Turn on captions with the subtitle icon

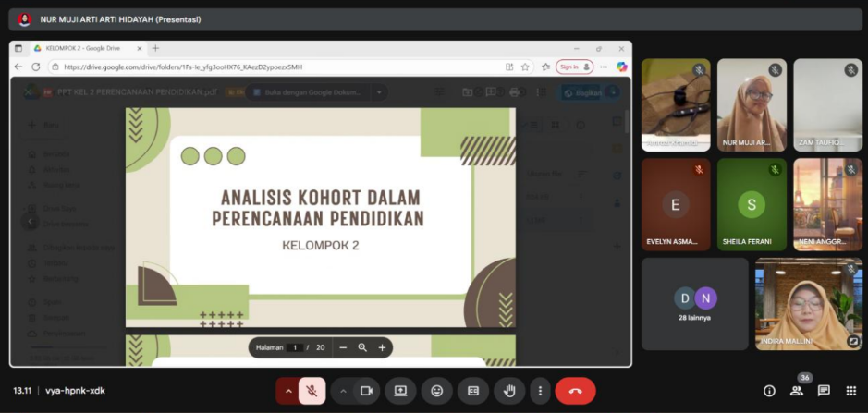(473, 391)
